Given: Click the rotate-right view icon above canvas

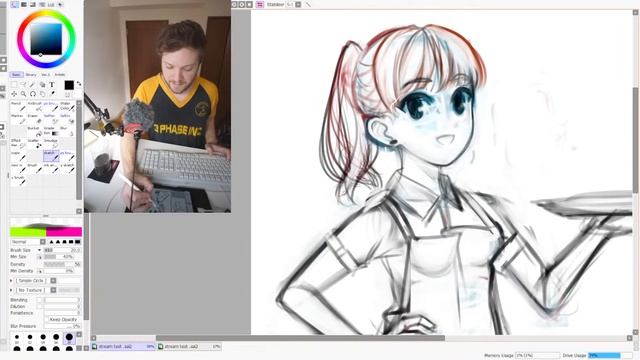Looking at the screenshot, I should pyautogui.click(x=242, y=4).
